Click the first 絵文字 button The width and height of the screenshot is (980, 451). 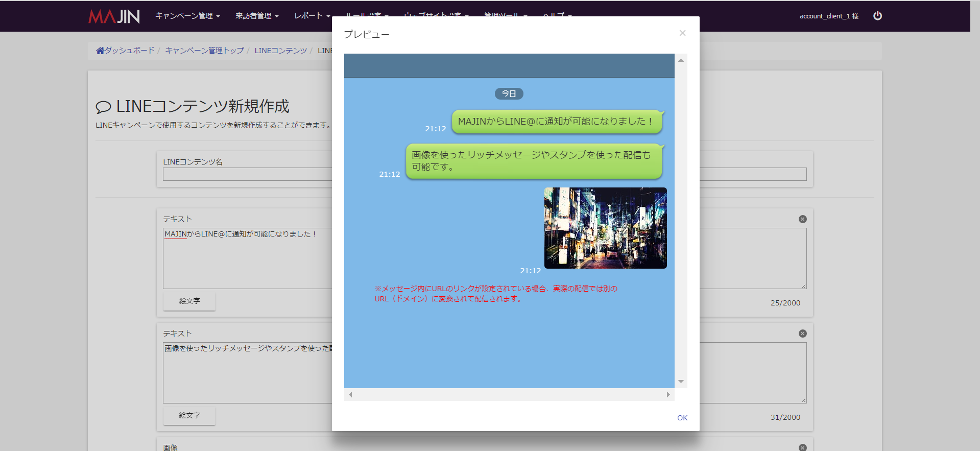pos(189,301)
